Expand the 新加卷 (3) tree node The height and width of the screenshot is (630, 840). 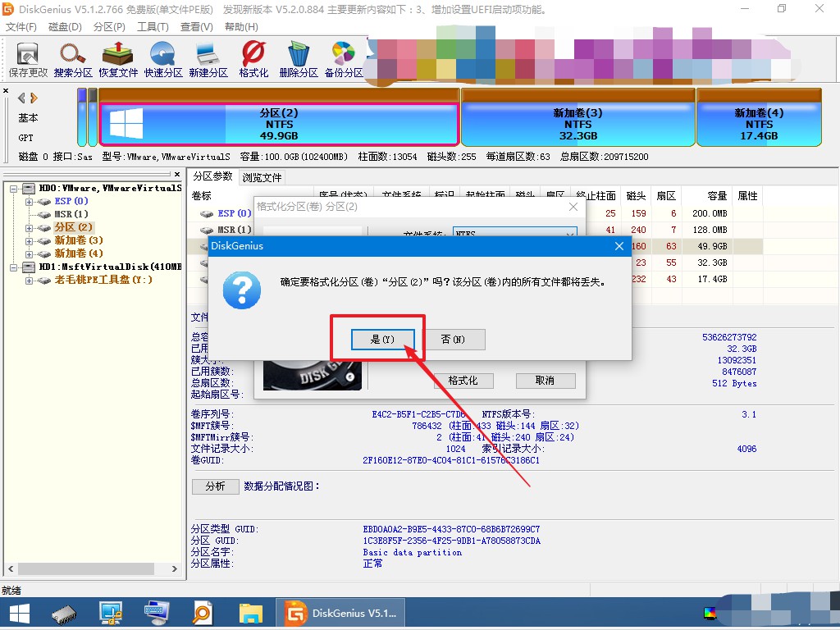[x=29, y=240]
